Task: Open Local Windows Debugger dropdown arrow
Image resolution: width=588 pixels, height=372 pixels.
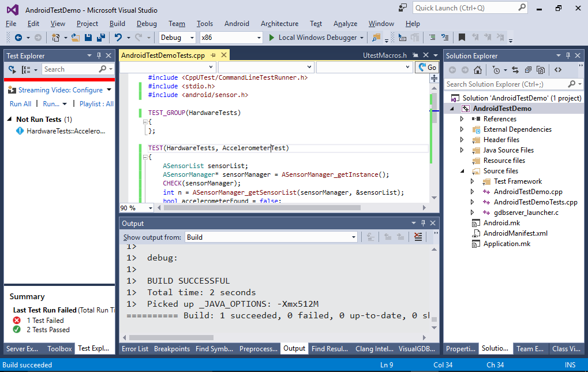Action: pyautogui.click(x=361, y=38)
